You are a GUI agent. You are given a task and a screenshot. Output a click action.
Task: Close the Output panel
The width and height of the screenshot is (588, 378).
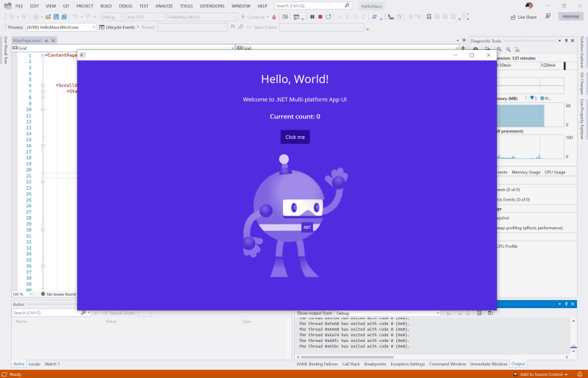point(573,304)
